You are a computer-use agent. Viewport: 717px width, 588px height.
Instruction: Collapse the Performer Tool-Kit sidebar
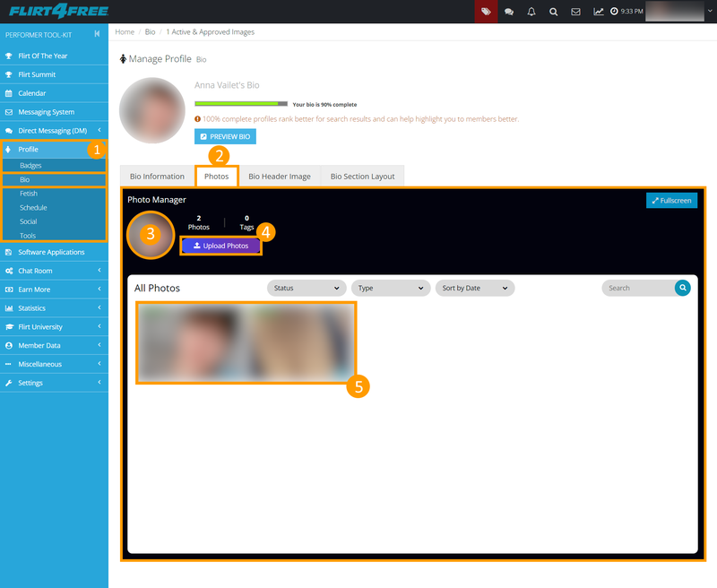pyautogui.click(x=97, y=34)
